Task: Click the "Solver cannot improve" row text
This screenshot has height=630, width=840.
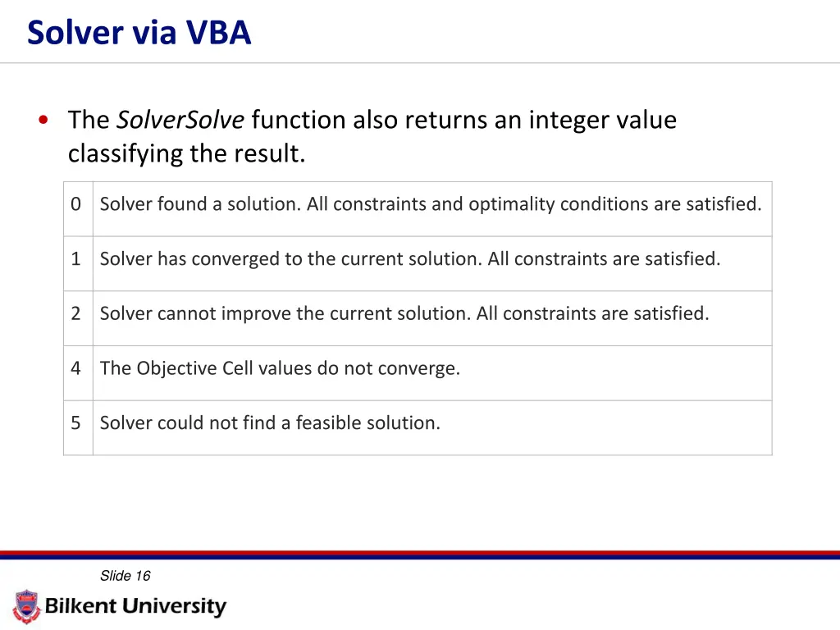Action: (x=404, y=313)
